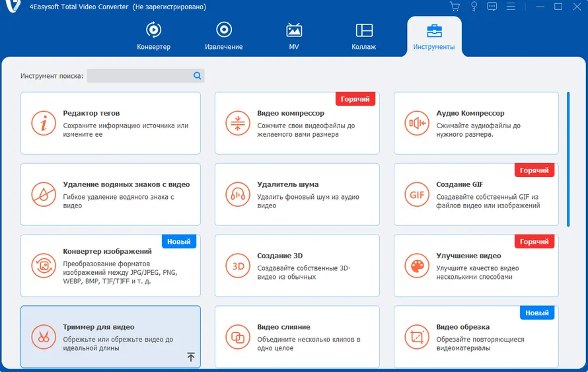Image resolution: width=588 pixels, height=372 pixels.
Task: Open the MV tab
Action: click(294, 36)
